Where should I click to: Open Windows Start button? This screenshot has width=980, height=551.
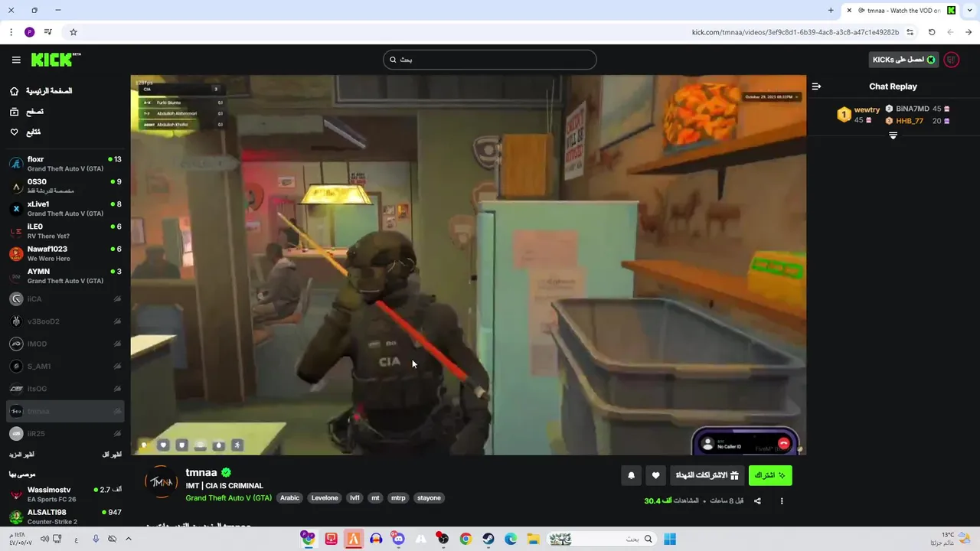pyautogui.click(x=670, y=539)
